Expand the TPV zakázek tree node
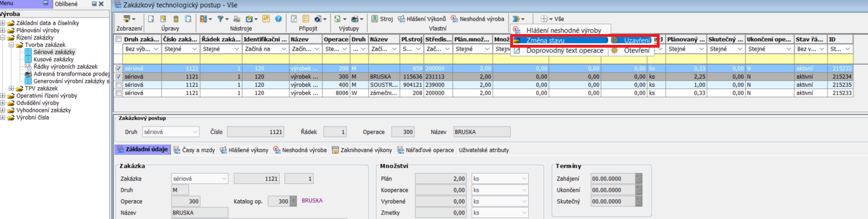 pyautogui.click(x=12, y=88)
